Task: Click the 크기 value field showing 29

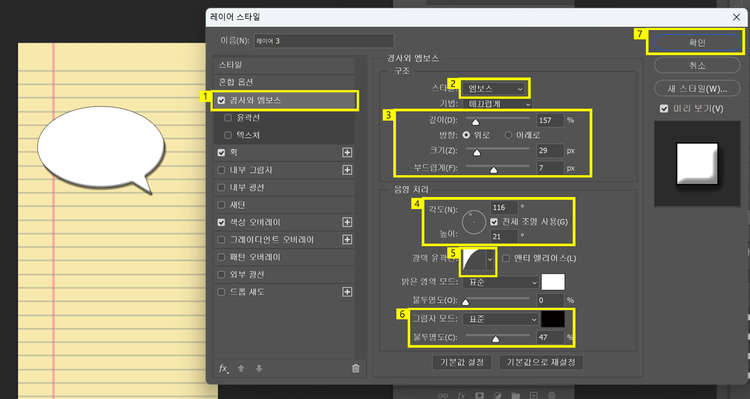Action: (551, 151)
